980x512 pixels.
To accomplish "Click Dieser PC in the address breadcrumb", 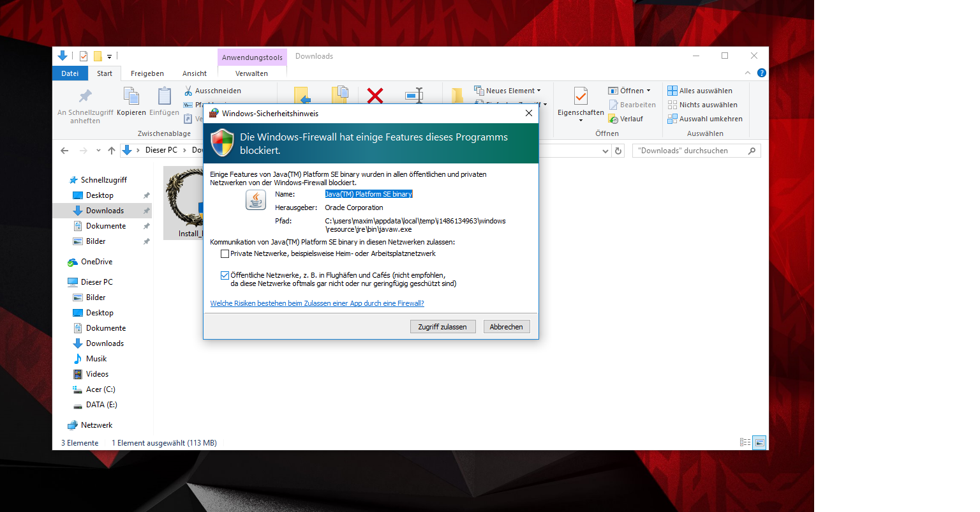I will [161, 150].
